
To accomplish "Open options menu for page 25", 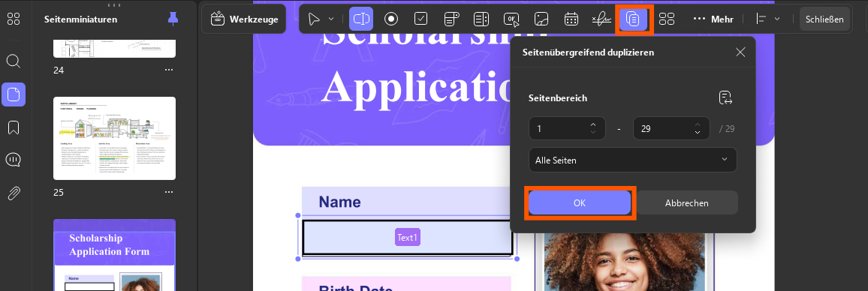I will (x=169, y=193).
